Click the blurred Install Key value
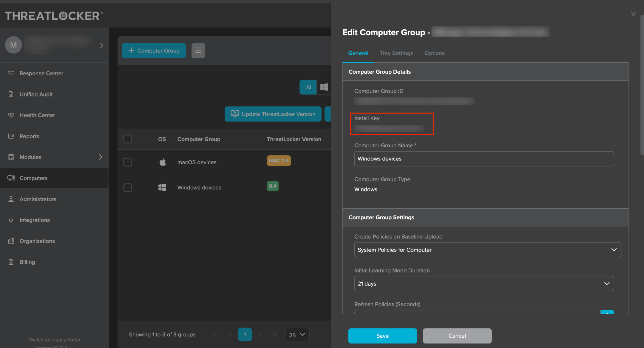 (388, 129)
